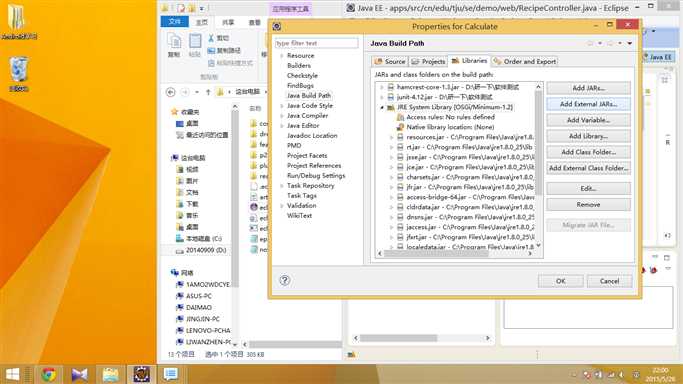This screenshot has width=683, height=384.
Task: Switch to Java EE perspective in Eclipse
Action: click(658, 57)
